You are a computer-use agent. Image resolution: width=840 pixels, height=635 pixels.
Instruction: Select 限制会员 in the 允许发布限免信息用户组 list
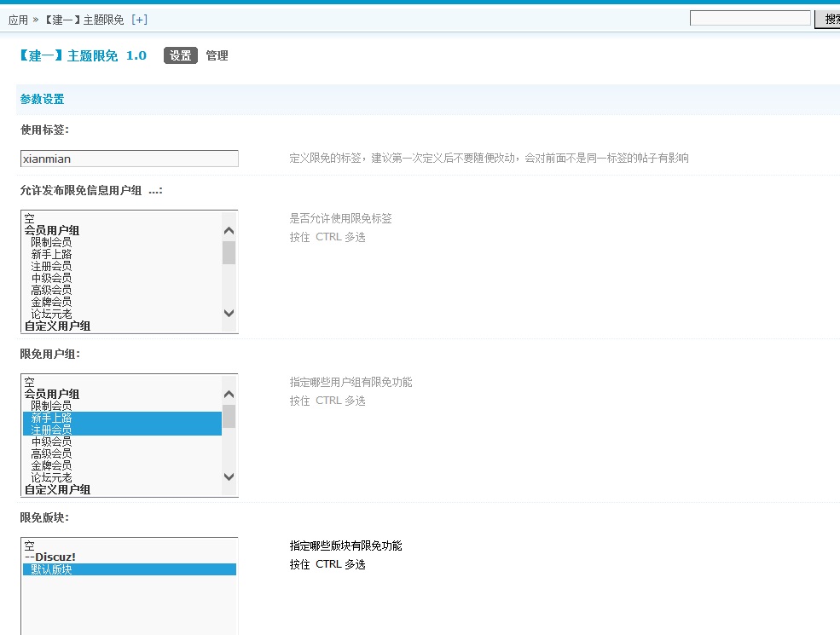[51, 242]
